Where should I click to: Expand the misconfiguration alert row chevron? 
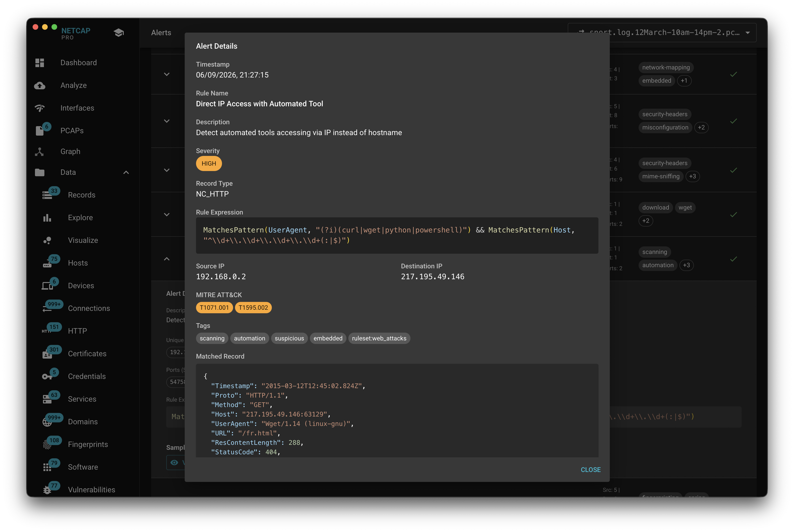point(167,121)
